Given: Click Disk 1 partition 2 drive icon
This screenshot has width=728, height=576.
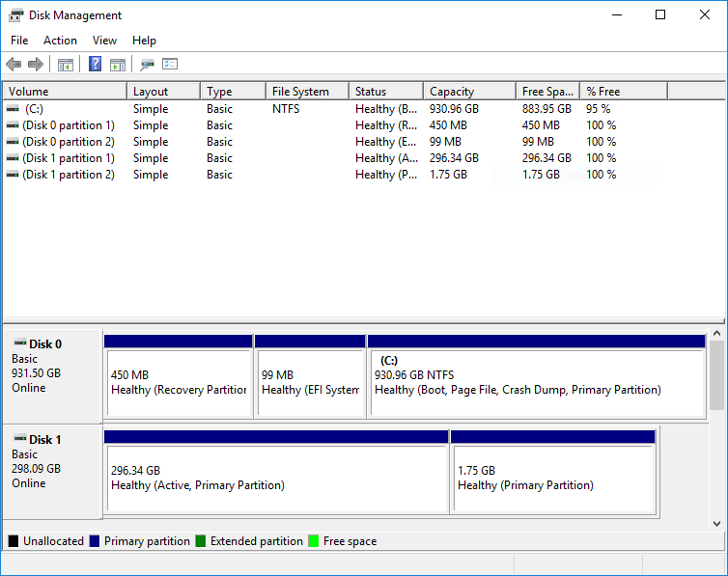Looking at the screenshot, I should tap(13, 175).
